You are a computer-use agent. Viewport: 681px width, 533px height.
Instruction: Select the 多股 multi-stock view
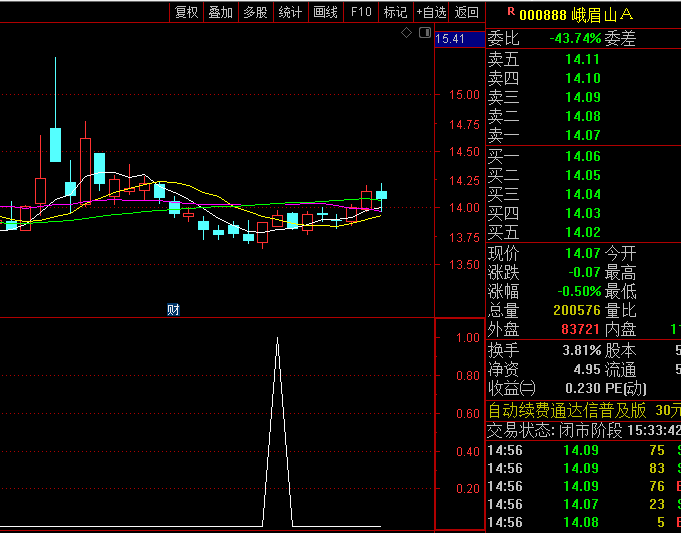(x=255, y=12)
